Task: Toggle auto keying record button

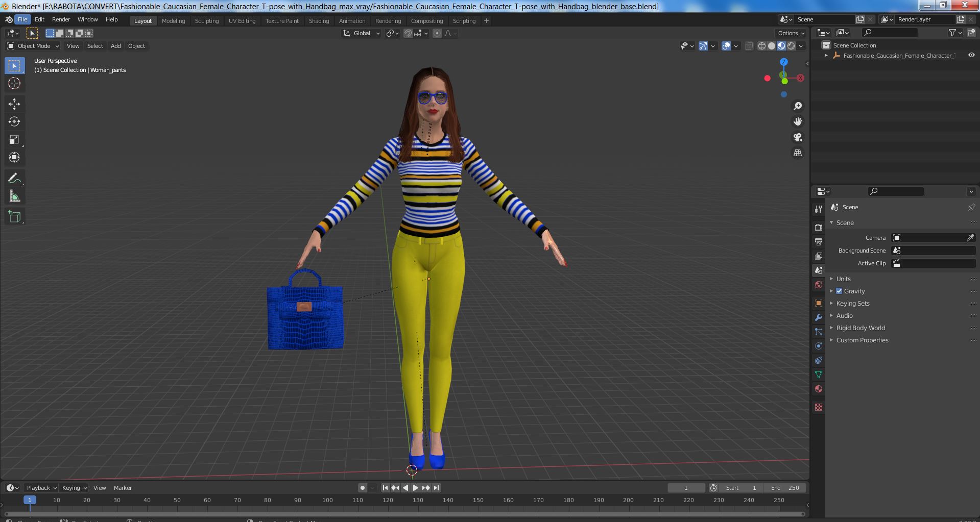Action: [x=363, y=488]
